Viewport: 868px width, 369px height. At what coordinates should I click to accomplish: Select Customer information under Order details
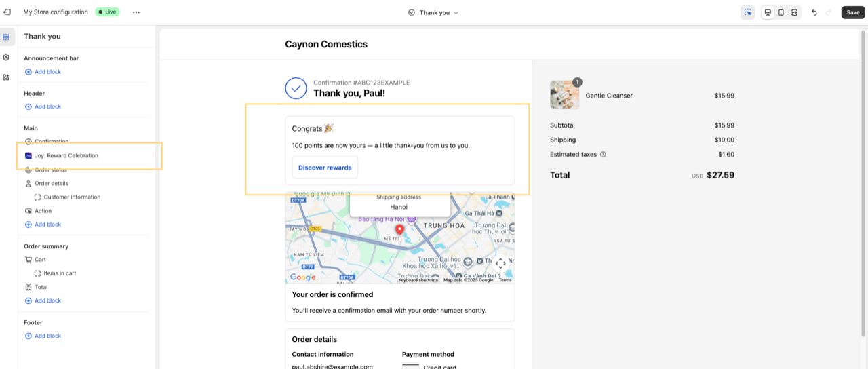[x=72, y=197]
